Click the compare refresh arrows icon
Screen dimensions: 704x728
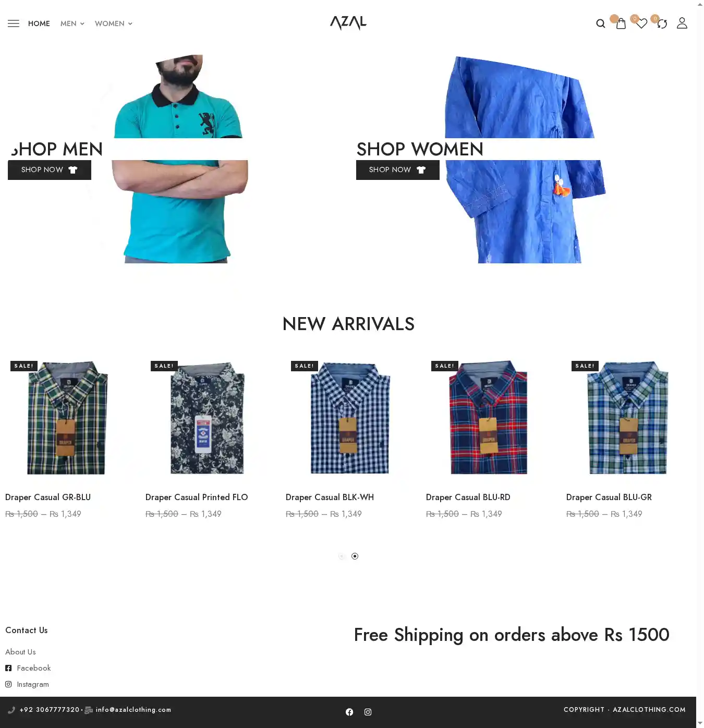pyautogui.click(x=662, y=23)
